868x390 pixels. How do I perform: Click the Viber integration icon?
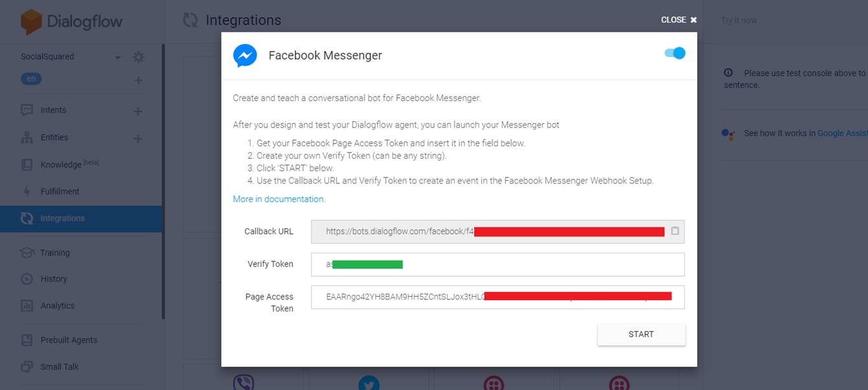tap(243, 383)
